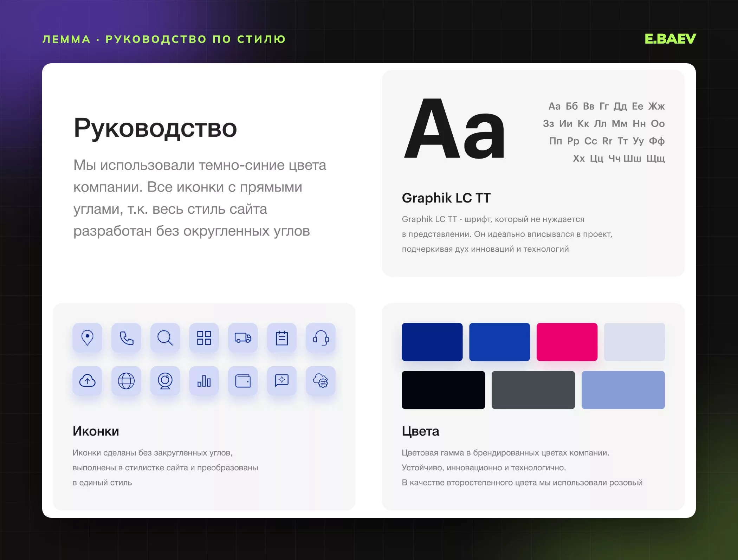Click the magnifying glass search icon
Viewport: 738px width, 560px height.
pyautogui.click(x=165, y=338)
